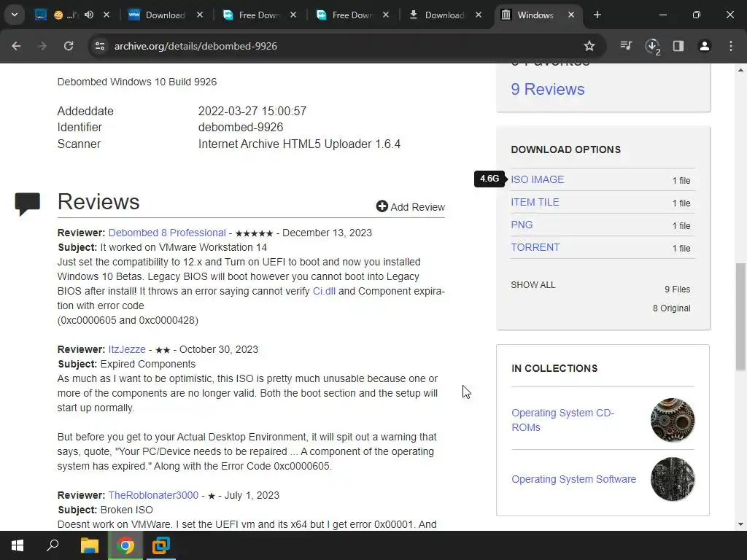
Task: Open File Explorer from taskbar
Action: pos(89,545)
